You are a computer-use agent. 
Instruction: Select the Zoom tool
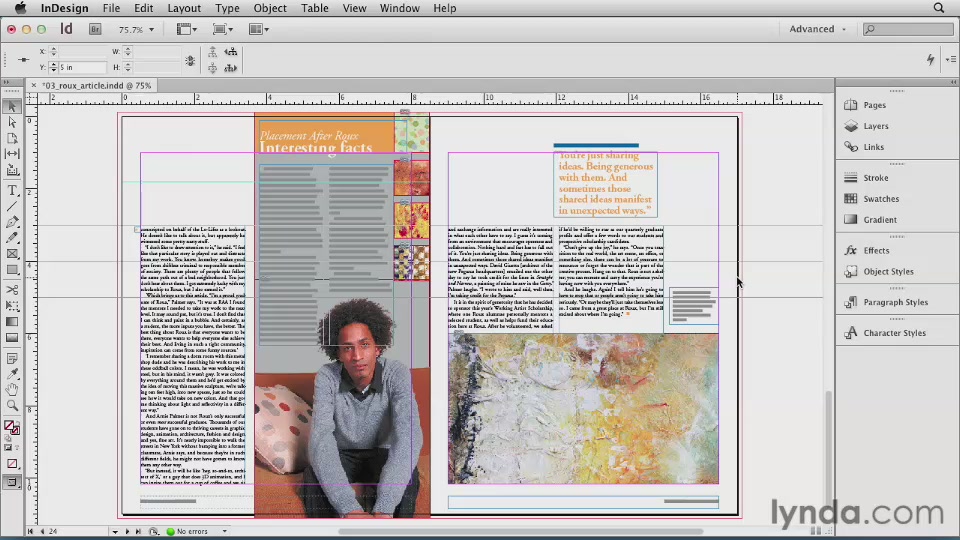pos(12,405)
